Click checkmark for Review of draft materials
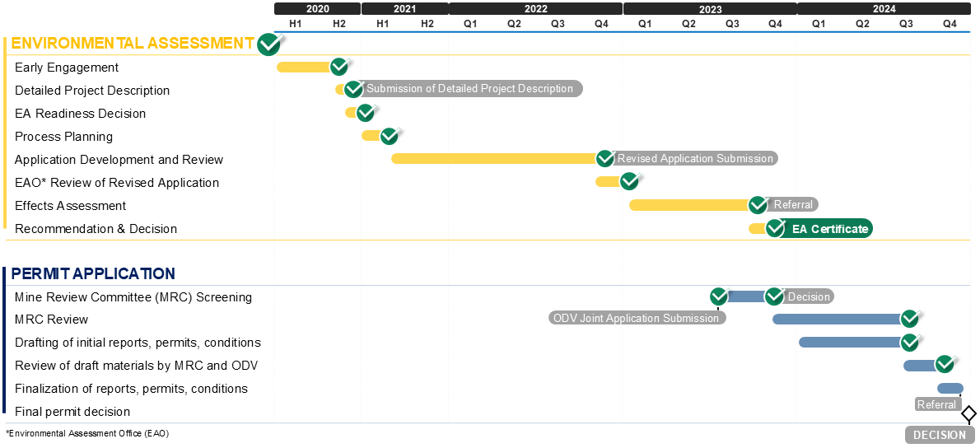 coord(945,365)
